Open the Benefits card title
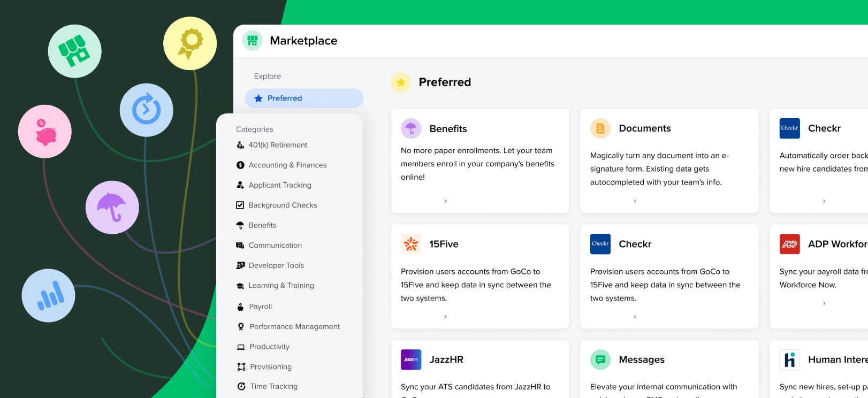 click(x=448, y=129)
